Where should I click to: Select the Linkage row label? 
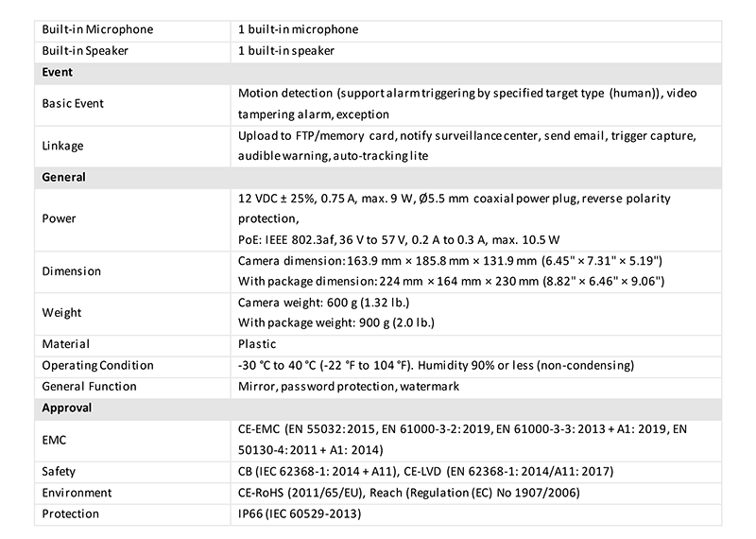pos(63,146)
